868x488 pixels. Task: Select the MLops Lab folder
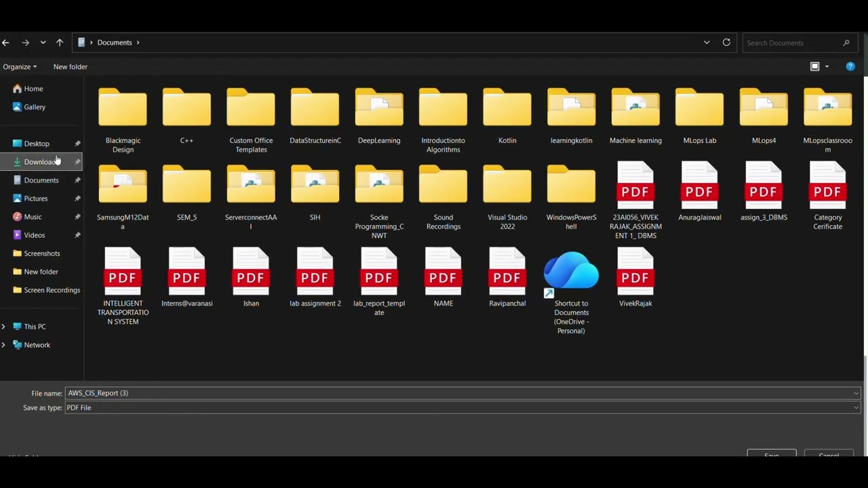coord(700,116)
